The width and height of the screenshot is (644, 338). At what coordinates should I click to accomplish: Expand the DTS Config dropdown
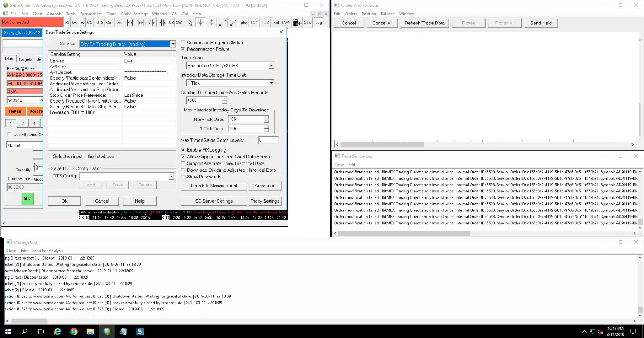pos(171,176)
